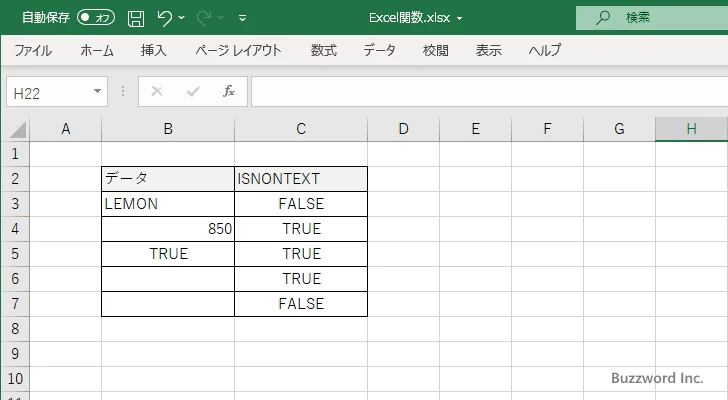The width and height of the screenshot is (728, 400).
Task: Select column C header
Action: tap(301, 129)
